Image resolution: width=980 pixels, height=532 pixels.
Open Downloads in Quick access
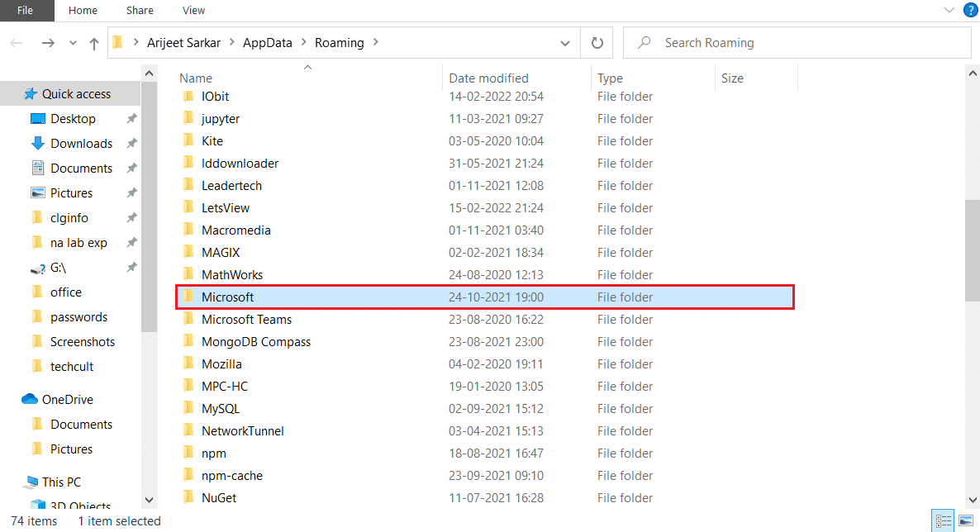pos(81,143)
